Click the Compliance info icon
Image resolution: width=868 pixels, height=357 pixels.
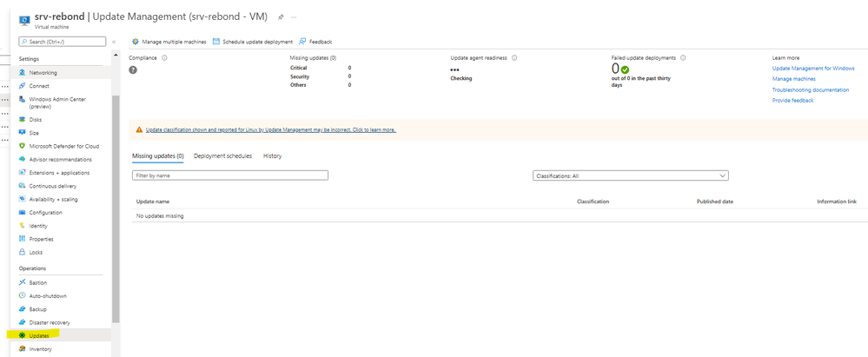point(164,57)
